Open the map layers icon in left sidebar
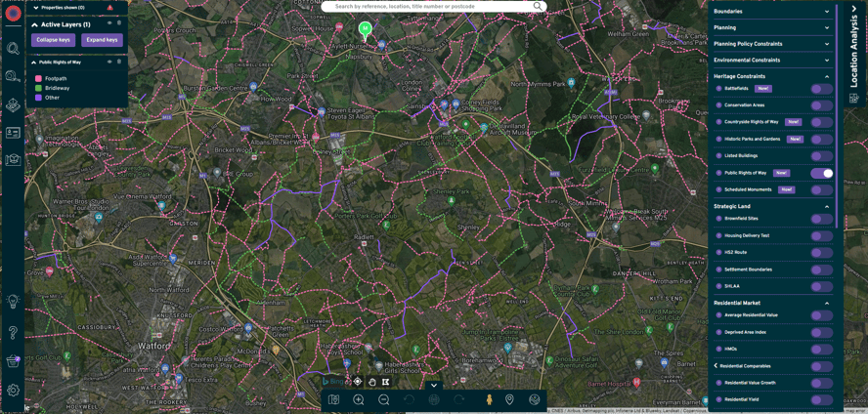Screen dimensions: 868x414 13,104
